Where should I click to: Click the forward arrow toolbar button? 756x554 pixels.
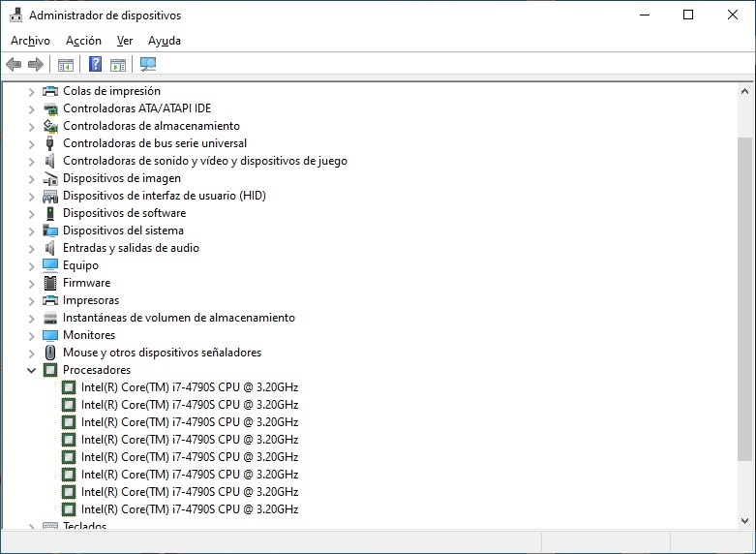coord(36,65)
